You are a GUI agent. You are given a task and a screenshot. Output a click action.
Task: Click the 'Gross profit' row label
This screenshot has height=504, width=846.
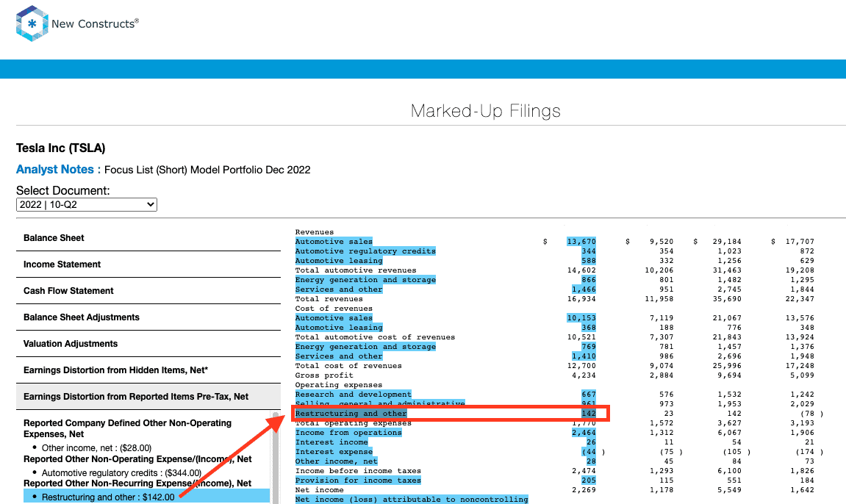tap(323, 375)
